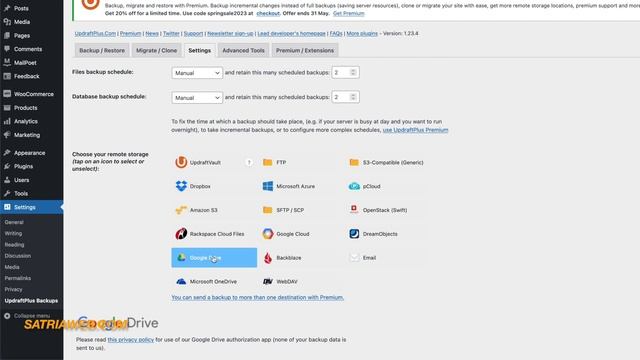
Task: Select the OpenStack (Swift) icon
Action: click(354, 210)
